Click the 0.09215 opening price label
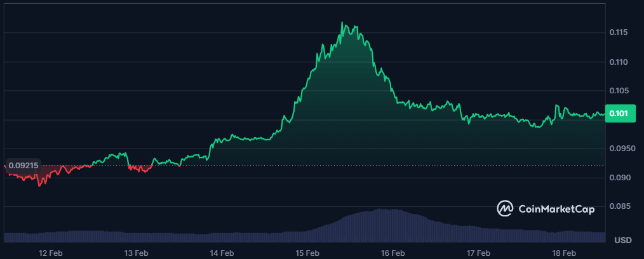The width and height of the screenshot is (644, 259). tap(23, 166)
